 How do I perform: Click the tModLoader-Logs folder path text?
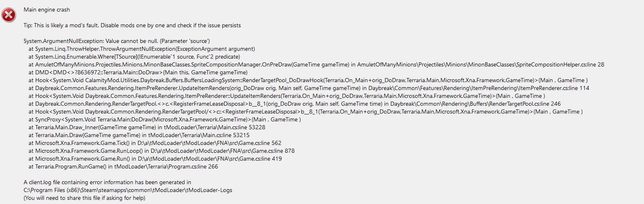(128, 190)
